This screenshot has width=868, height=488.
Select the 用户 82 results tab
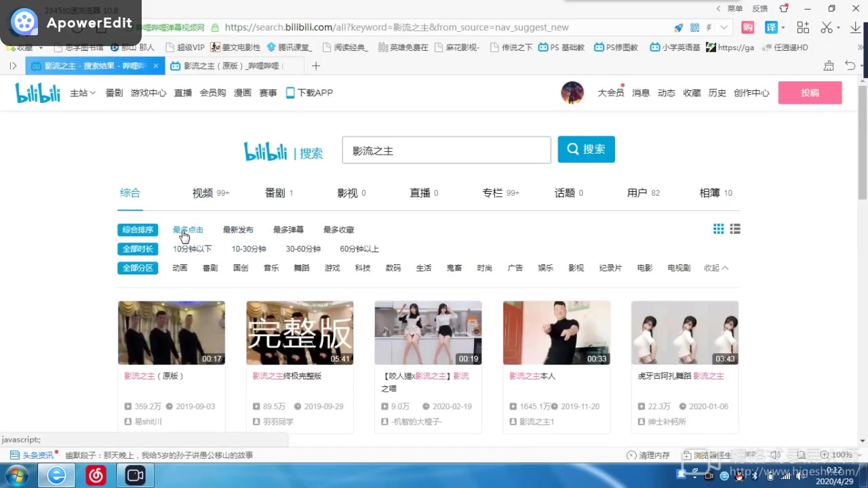pyautogui.click(x=644, y=193)
